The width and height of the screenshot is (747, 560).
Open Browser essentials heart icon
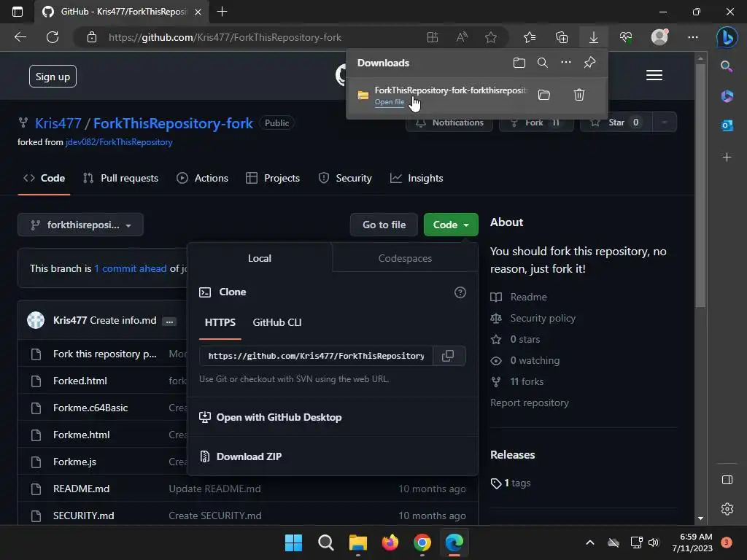click(626, 37)
